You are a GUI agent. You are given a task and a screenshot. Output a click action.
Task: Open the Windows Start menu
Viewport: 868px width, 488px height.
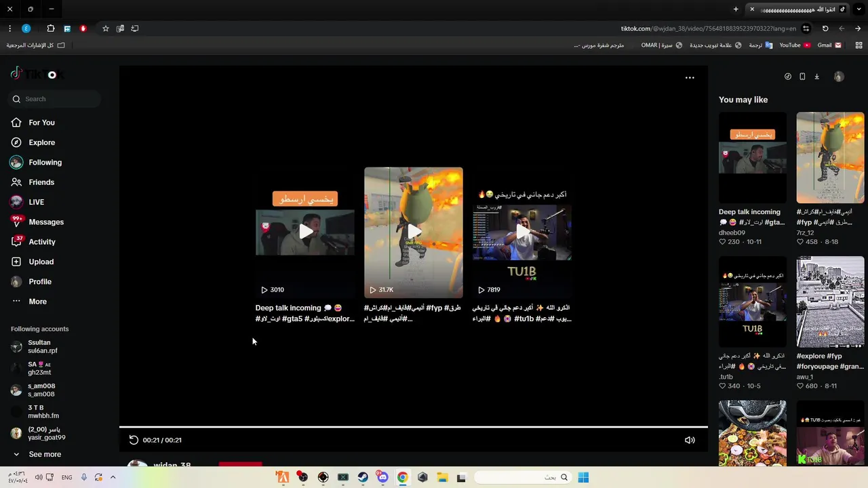click(583, 477)
